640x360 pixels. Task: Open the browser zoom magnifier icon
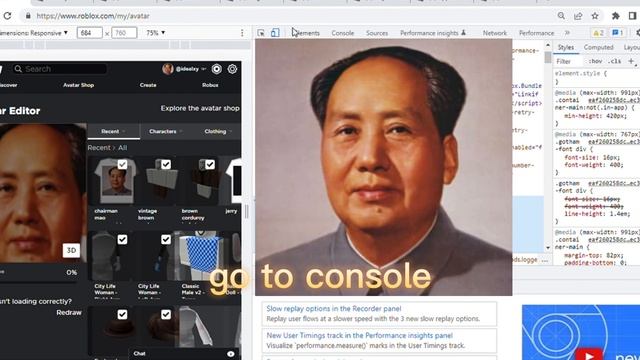click(x=561, y=16)
